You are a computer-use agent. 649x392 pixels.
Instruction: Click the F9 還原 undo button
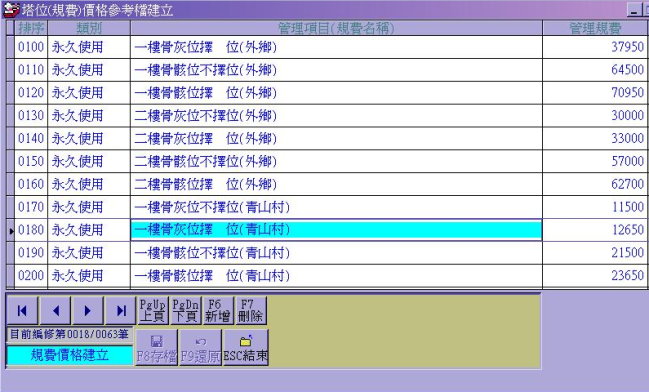tap(200, 348)
